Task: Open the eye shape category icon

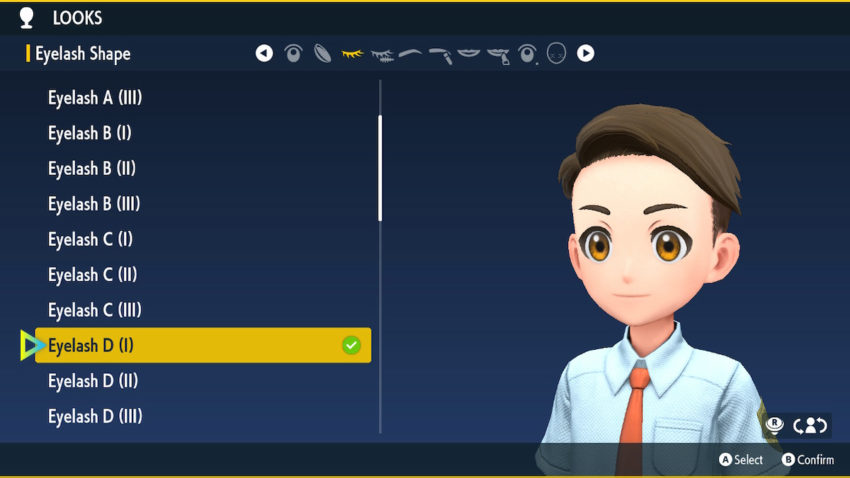Action: [293, 53]
